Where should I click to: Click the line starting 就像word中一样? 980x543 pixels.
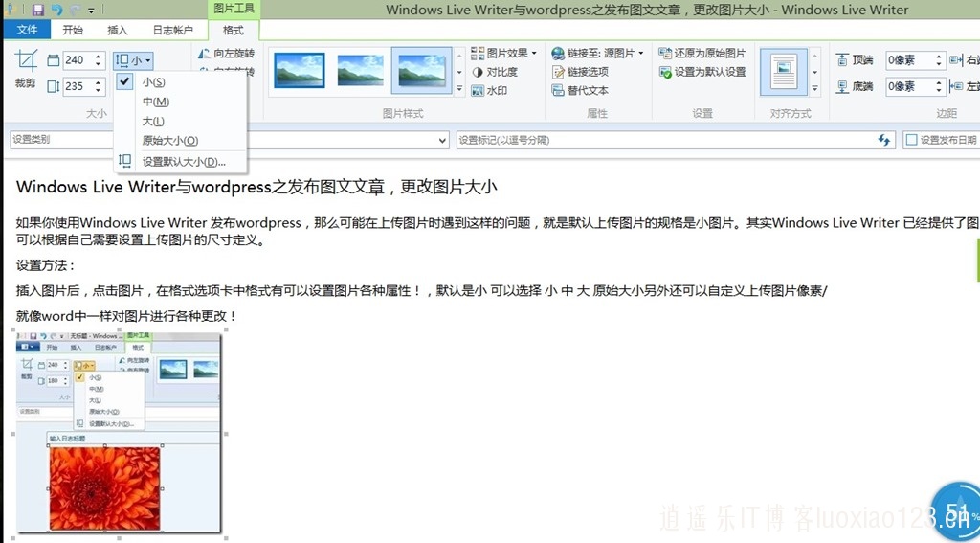126,317
